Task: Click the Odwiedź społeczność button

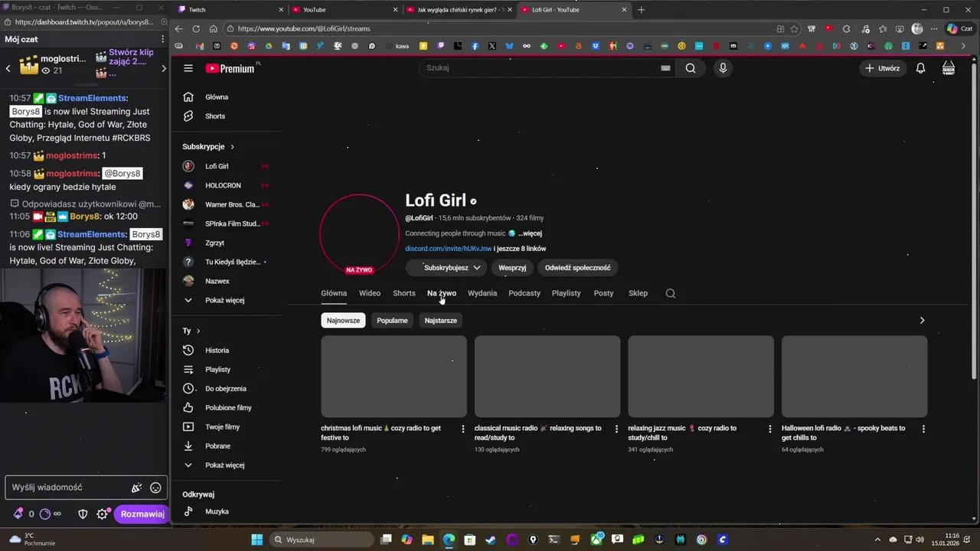Action: click(x=578, y=268)
